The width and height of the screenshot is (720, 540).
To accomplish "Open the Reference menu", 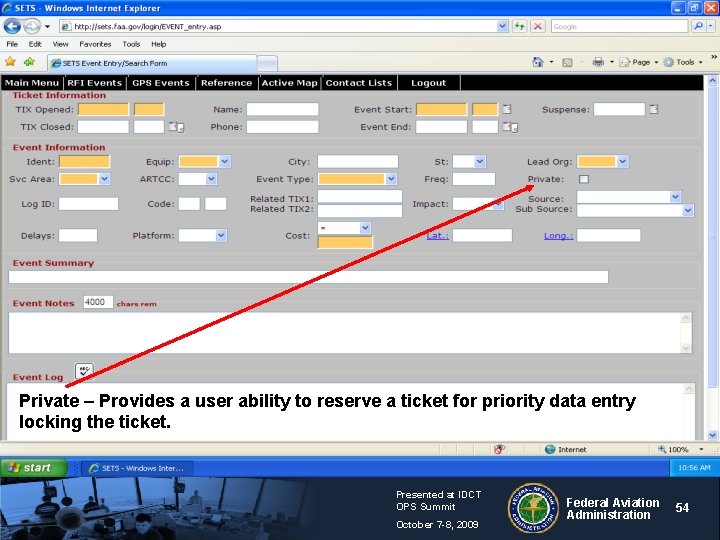I will (x=226, y=83).
